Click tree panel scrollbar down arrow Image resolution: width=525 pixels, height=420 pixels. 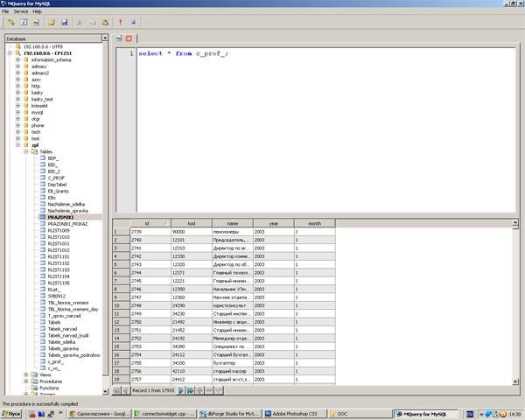[105, 391]
